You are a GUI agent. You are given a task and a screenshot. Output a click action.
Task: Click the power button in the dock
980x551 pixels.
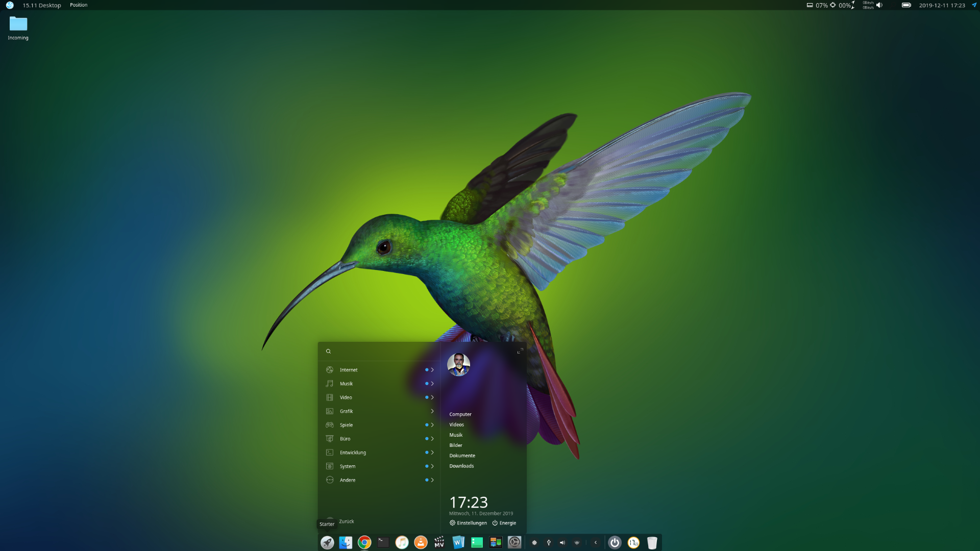click(x=615, y=543)
